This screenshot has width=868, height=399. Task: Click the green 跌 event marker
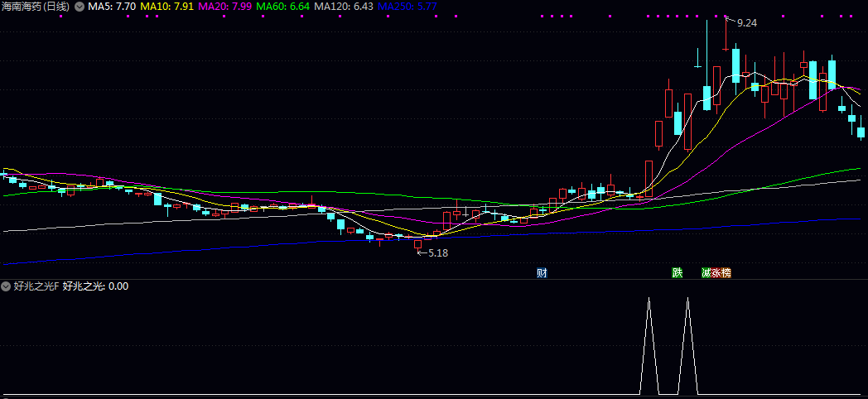[x=678, y=272]
